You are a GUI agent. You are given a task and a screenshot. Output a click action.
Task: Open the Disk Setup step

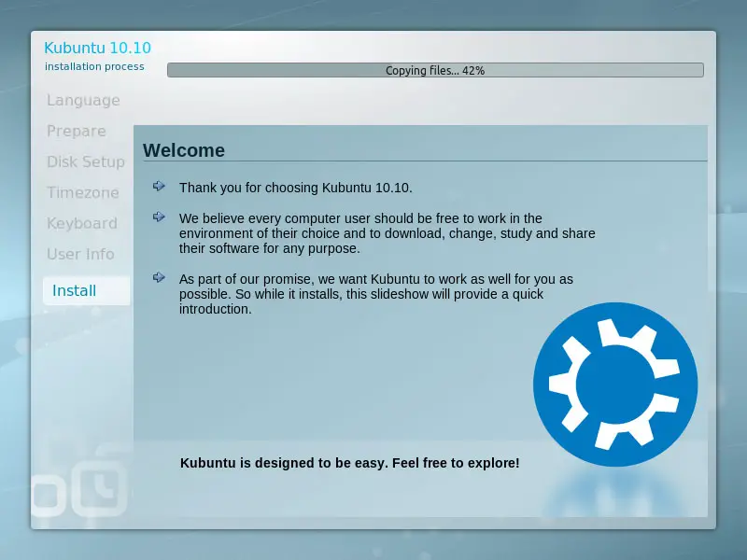[x=86, y=161]
